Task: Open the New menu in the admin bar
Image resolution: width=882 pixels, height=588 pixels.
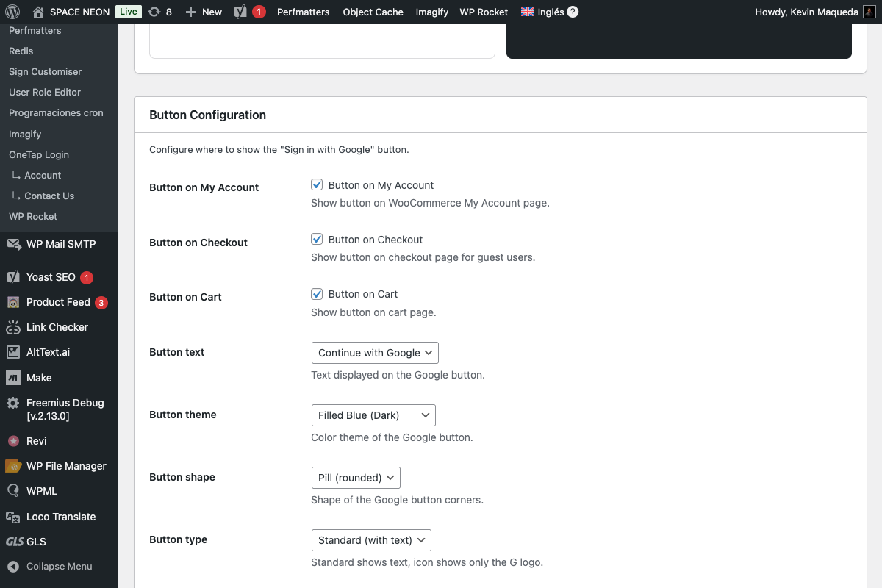Action: [x=203, y=12]
